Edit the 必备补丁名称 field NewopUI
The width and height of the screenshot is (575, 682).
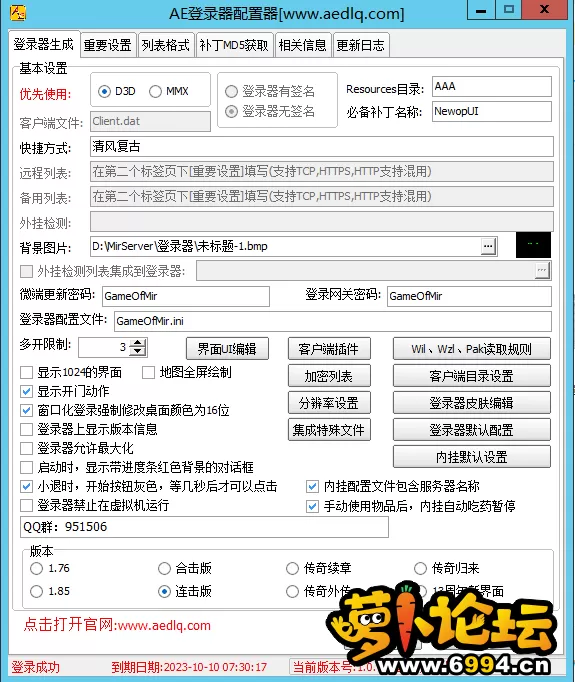tap(492, 111)
